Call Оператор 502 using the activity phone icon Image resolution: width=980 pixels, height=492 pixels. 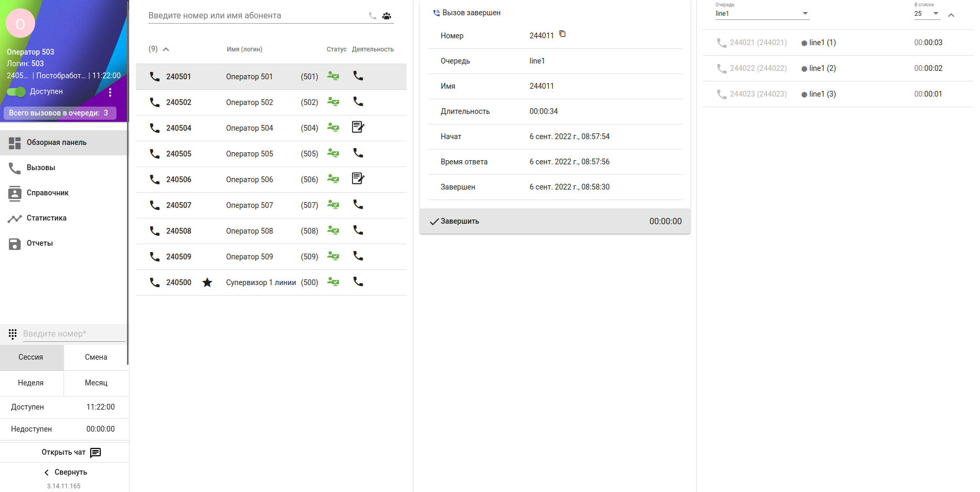tap(358, 101)
